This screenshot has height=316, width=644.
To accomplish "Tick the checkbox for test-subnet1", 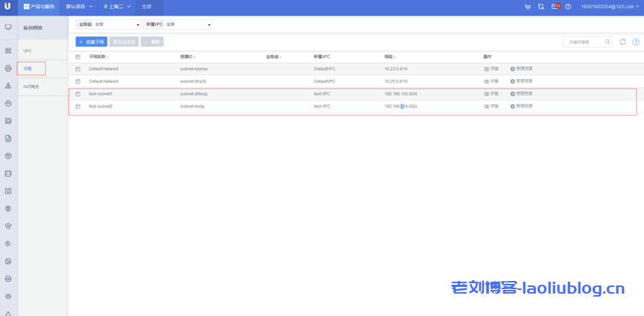I will [x=77, y=94].
